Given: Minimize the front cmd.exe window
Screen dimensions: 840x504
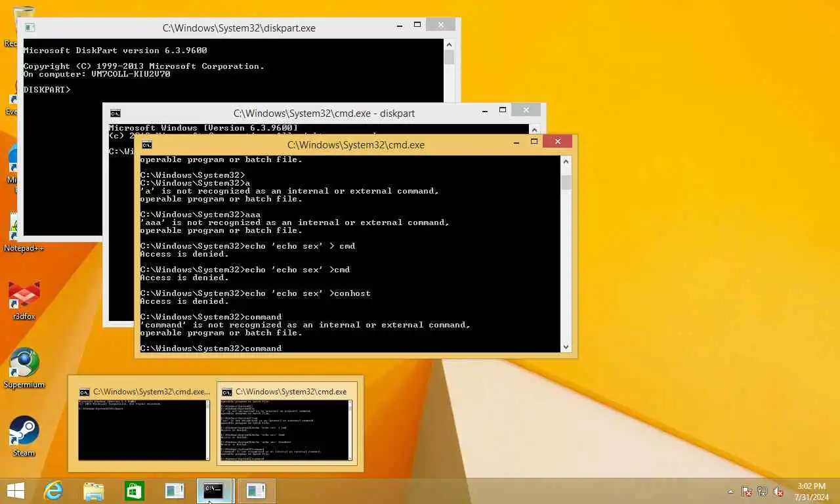Looking at the screenshot, I should tap(516, 141).
